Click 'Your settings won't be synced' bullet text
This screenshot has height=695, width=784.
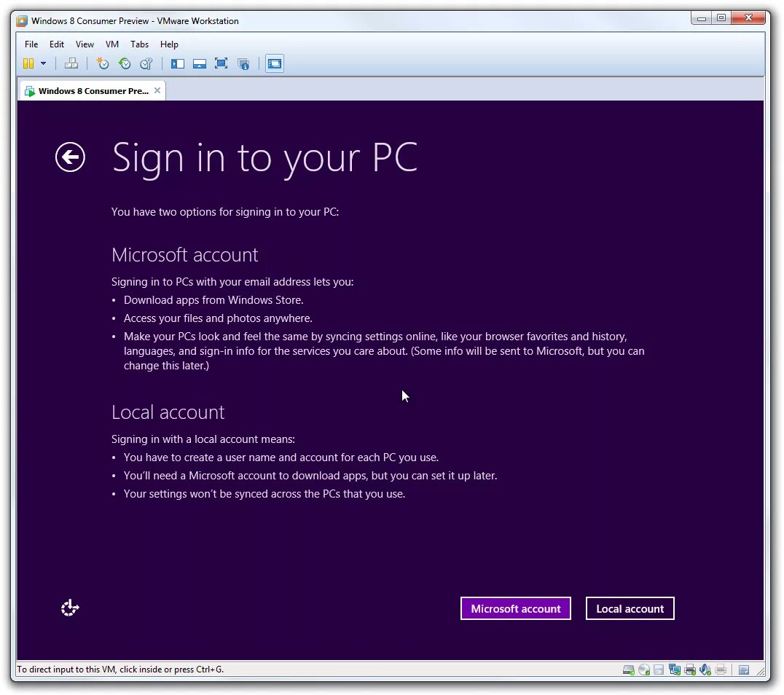click(x=264, y=494)
